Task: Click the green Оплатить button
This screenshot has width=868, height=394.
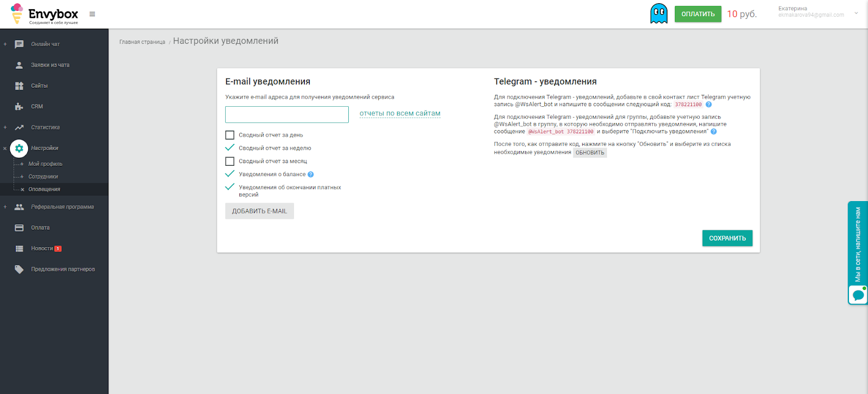Action: click(x=698, y=14)
